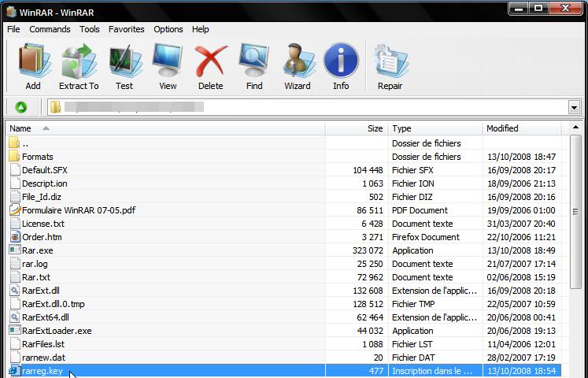The image size is (588, 378).
Task: Sort the file list by Size column
Action: tap(357, 128)
